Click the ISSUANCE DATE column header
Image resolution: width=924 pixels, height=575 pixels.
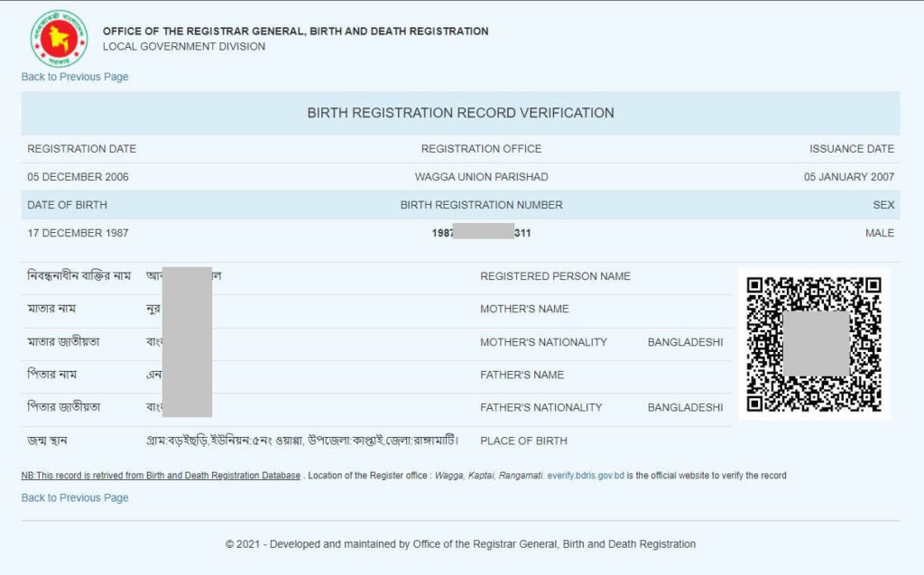coord(853,148)
